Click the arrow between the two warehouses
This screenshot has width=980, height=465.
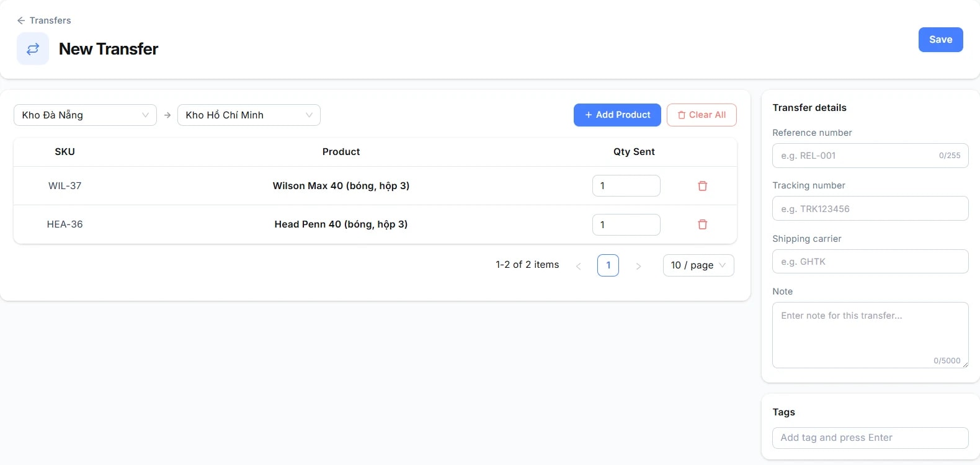pyautogui.click(x=167, y=115)
